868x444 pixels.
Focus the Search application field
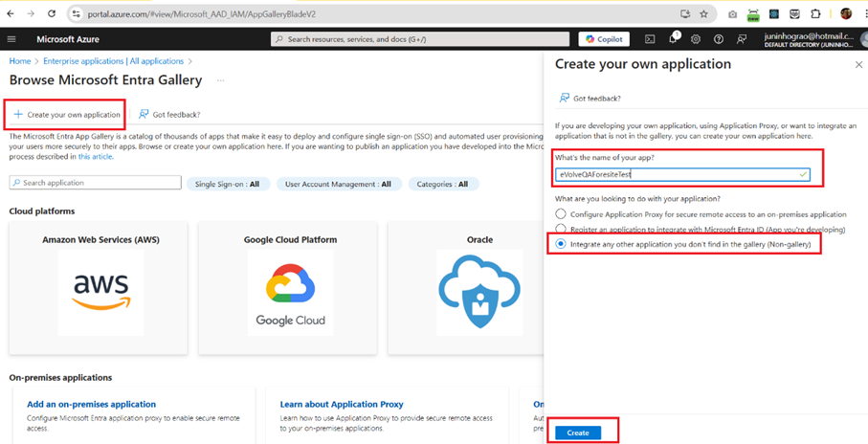click(x=95, y=183)
